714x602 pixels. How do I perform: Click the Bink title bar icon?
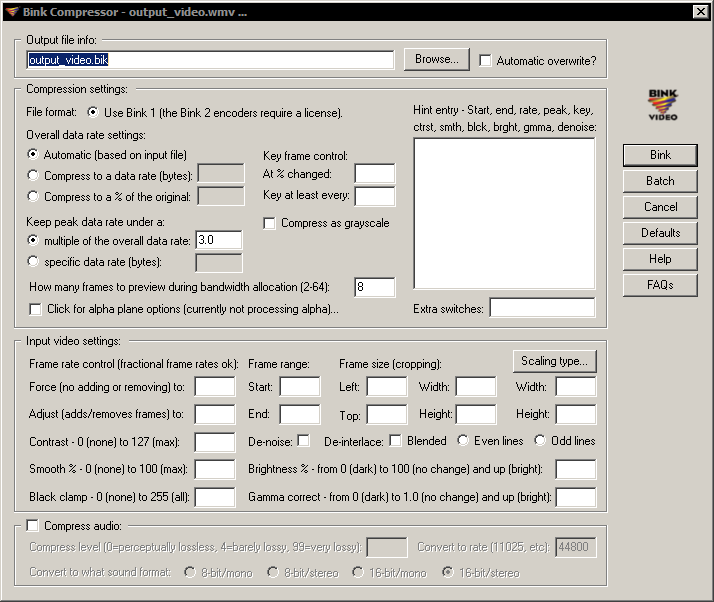(x=12, y=12)
